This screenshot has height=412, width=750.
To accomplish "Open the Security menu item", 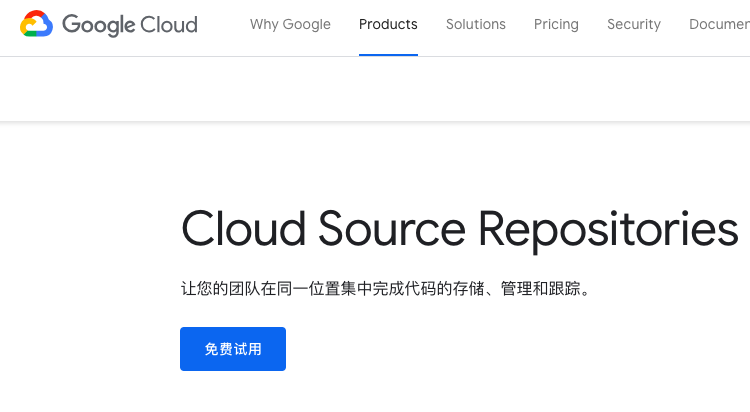I will coord(634,24).
